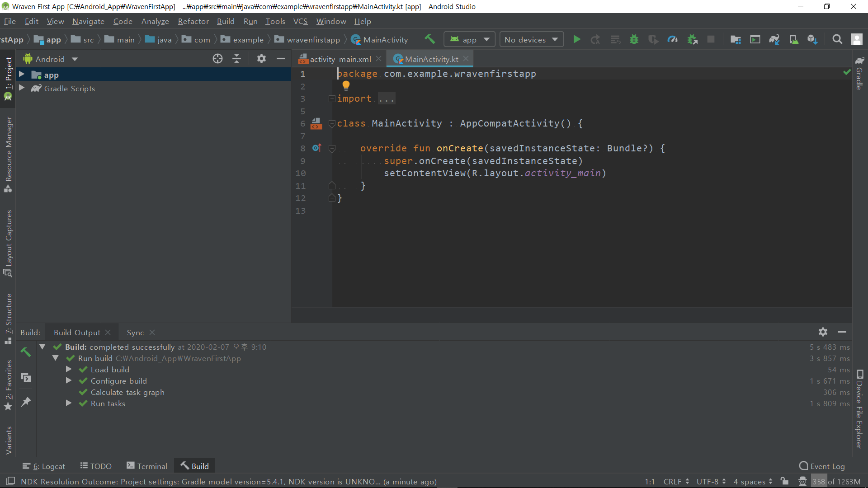Expand the app module tree node
This screenshot has width=868, height=488.
(x=21, y=75)
